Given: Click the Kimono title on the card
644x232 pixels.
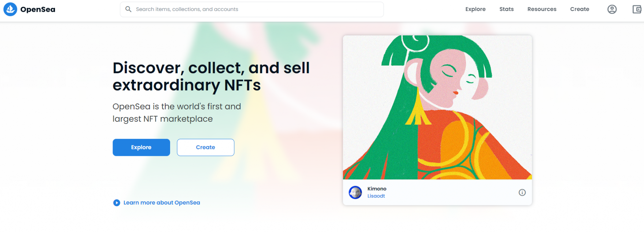Looking at the screenshot, I should [377, 189].
